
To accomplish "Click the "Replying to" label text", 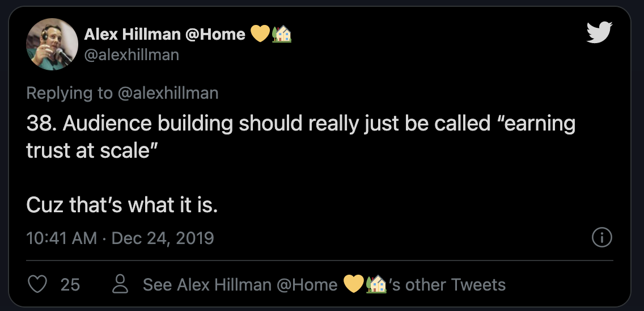I will click(x=69, y=93).
